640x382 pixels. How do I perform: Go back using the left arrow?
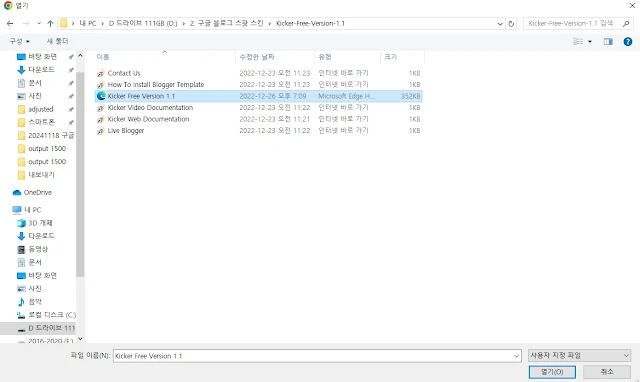click(x=10, y=24)
